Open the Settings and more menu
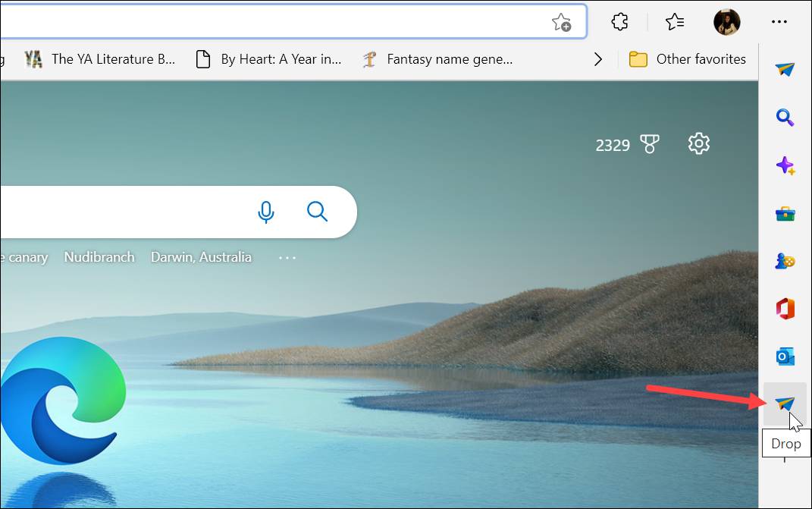The height and width of the screenshot is (509, 812). pyautogui.click(x=779, y=22)
